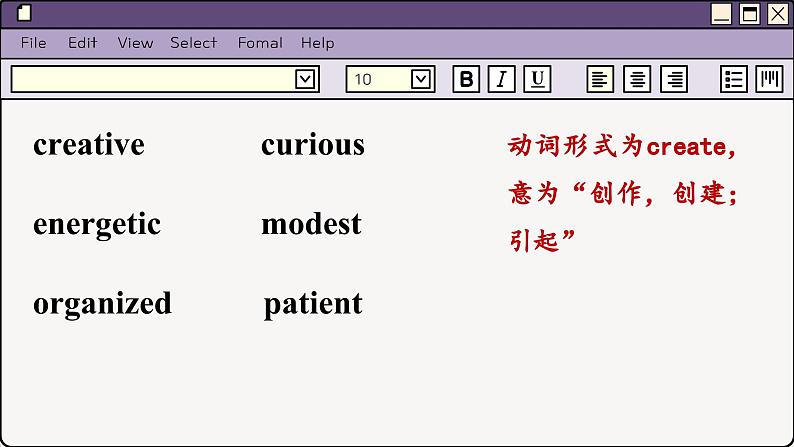This screenshot has height=447, width=794.
Task: Click the vertical bars icon in toolbar
Action: 769,80
